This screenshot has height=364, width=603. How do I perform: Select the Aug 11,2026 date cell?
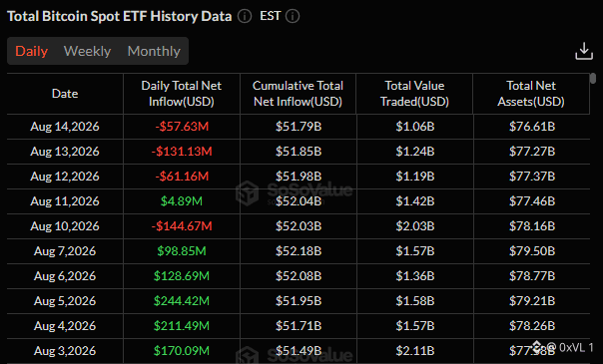(x=65, y=201)
